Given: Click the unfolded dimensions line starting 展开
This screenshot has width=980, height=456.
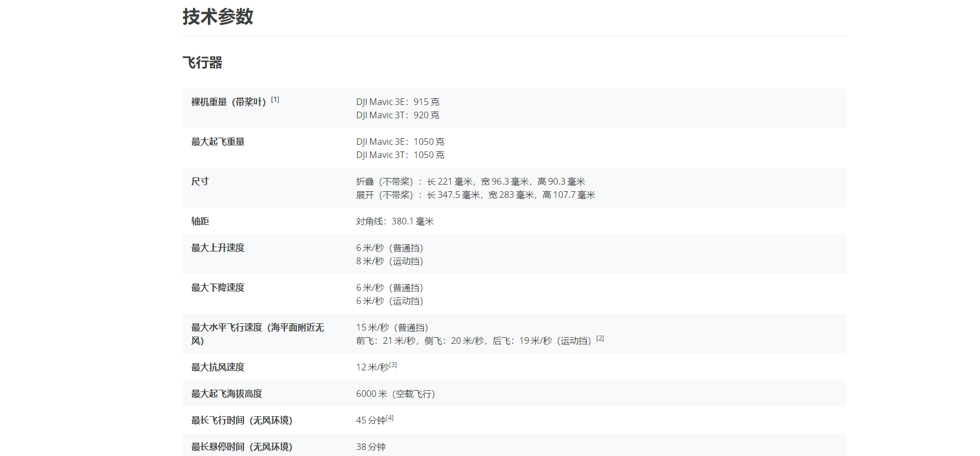Looking at the screenshot, I should point(475,195).
